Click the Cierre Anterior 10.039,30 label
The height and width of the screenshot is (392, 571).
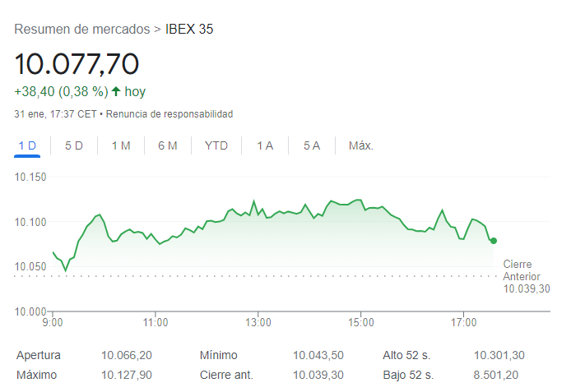(527, 276)
